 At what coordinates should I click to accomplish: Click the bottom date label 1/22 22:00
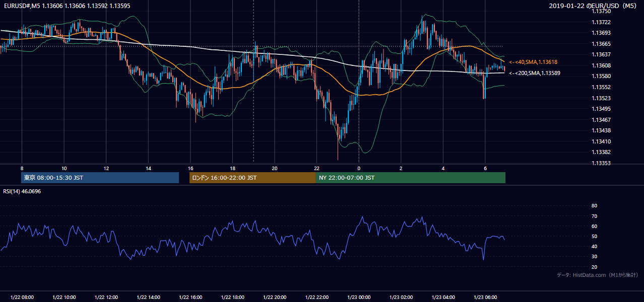[x=316, y=297]
